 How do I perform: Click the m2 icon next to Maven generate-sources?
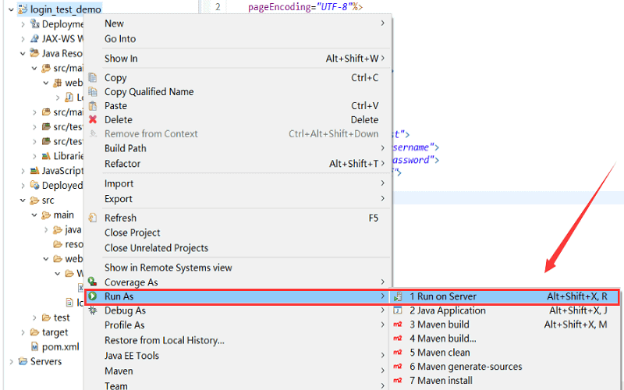pyautogui.click(x=398, y=367)
